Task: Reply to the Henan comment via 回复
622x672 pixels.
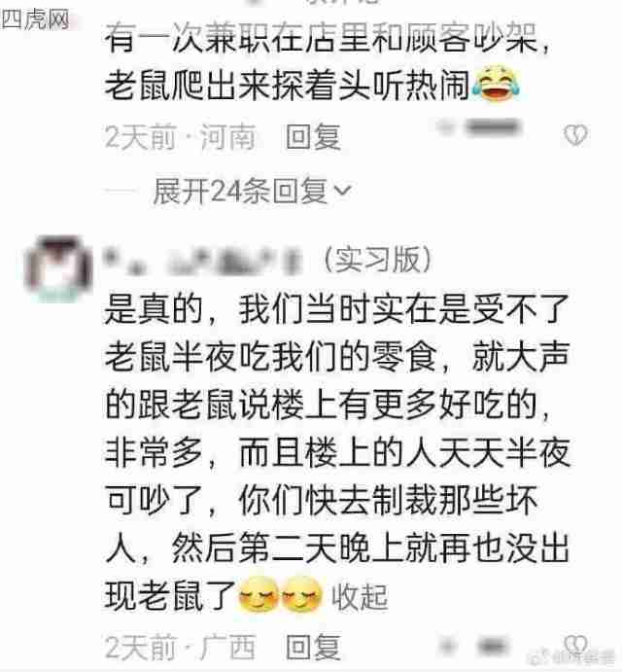Action: pyautogui.click(x=313, y=137)
